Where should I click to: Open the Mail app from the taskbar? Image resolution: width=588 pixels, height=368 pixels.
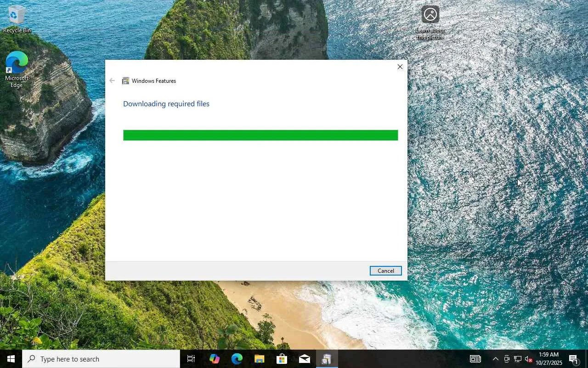304,359
